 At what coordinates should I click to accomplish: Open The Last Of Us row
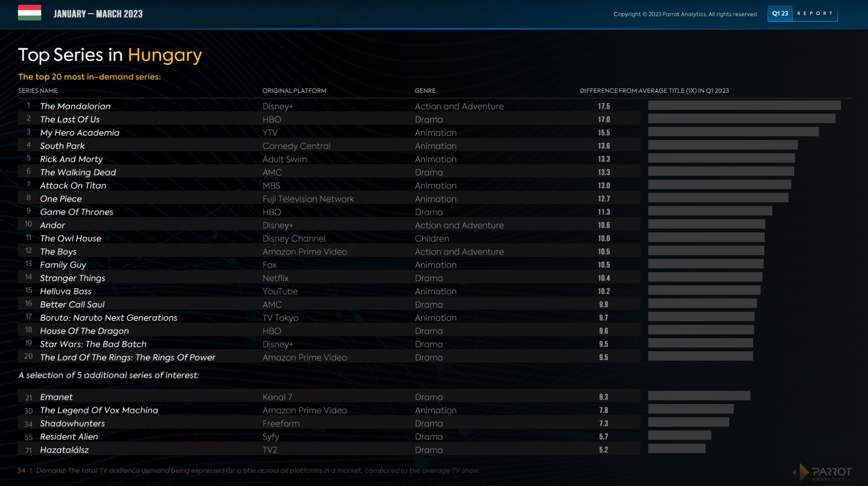coord(70,120)
